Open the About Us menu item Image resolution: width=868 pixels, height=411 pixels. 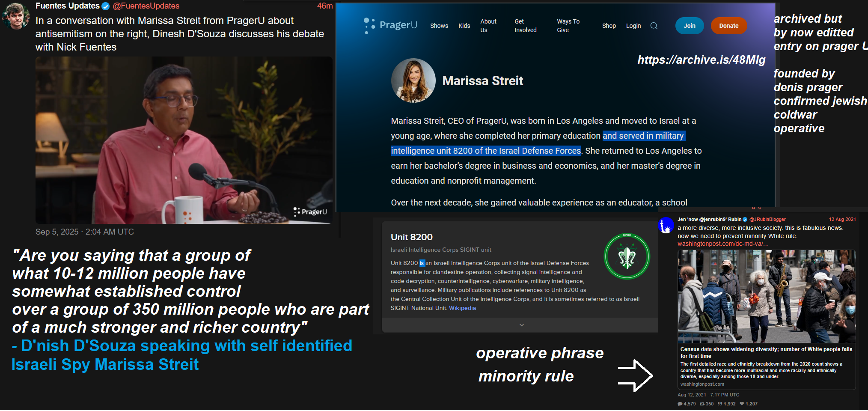coord(488,26)
